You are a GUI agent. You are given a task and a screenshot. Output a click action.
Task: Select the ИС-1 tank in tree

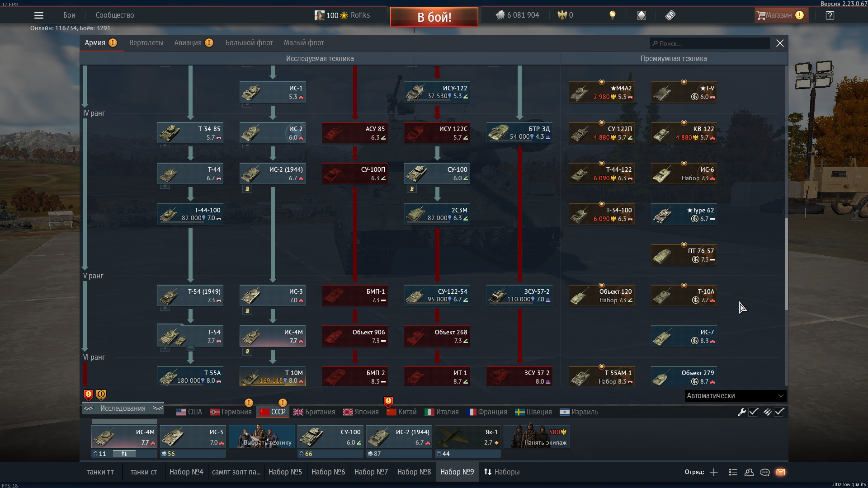273,92
